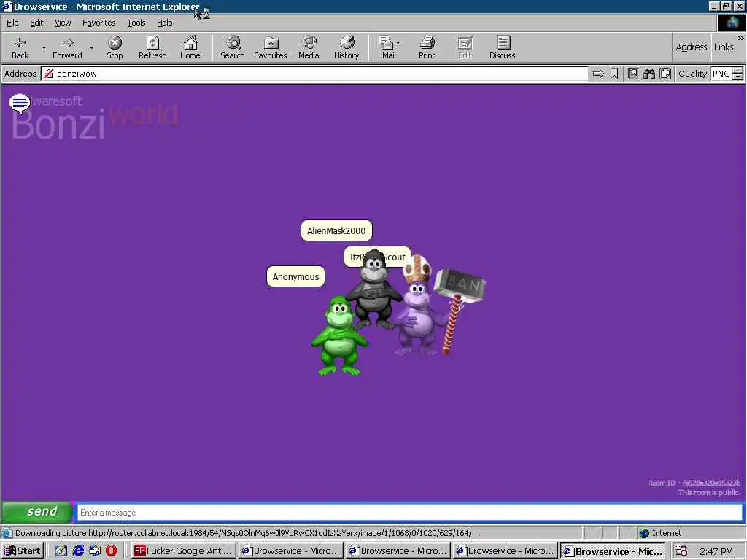Click the green send button
This screenshot has width=747, height=560.
37,512
